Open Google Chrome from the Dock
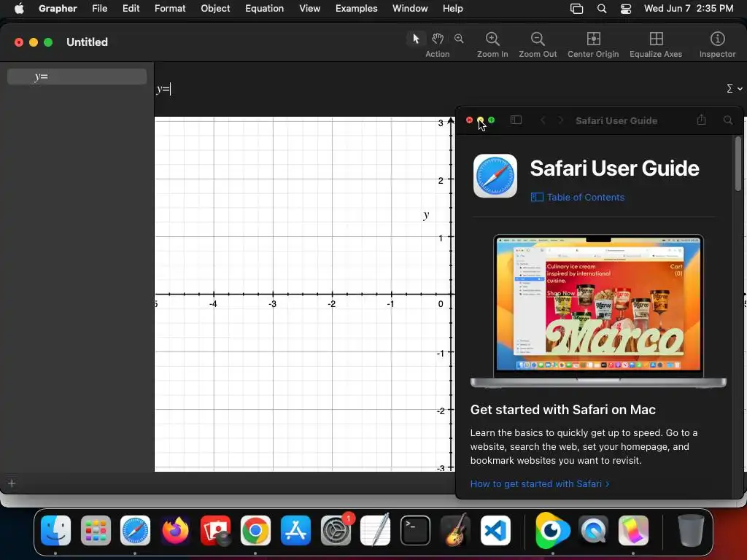This screenshot has width=747, height=560. coord(255,531)
